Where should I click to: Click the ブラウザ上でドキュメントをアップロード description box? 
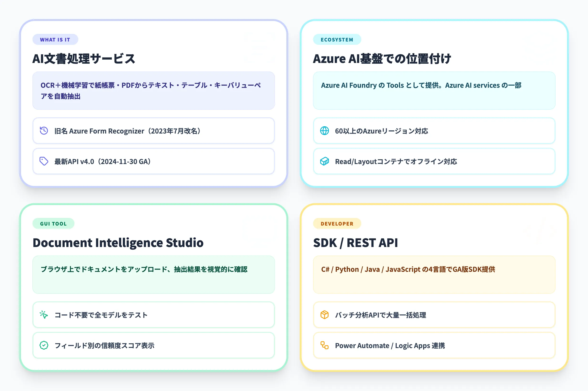(x=153, y=275)
